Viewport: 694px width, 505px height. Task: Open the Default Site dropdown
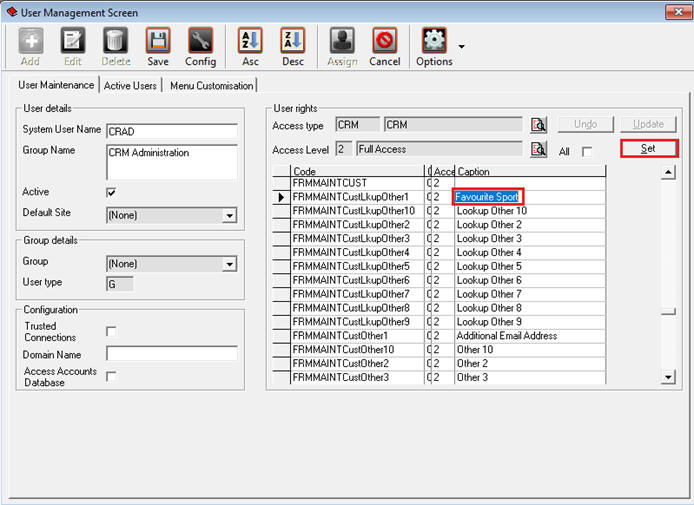(229, 216)
